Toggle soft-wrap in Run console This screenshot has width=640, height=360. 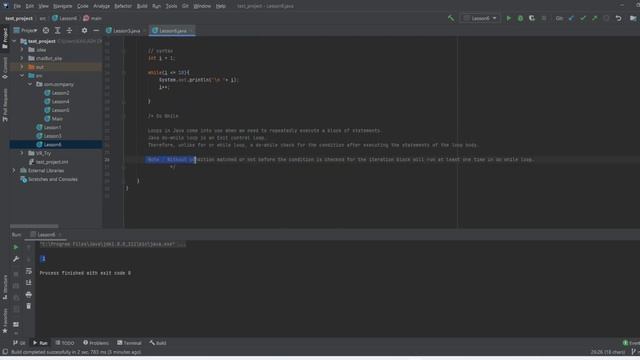pyautogui.click(x=29, y=271)
